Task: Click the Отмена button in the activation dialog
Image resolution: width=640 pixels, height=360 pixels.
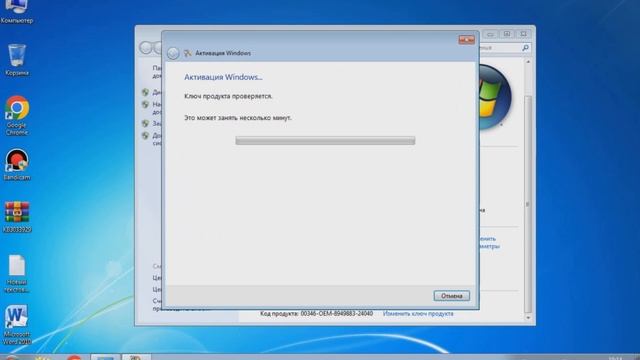Action: (451, 296)
